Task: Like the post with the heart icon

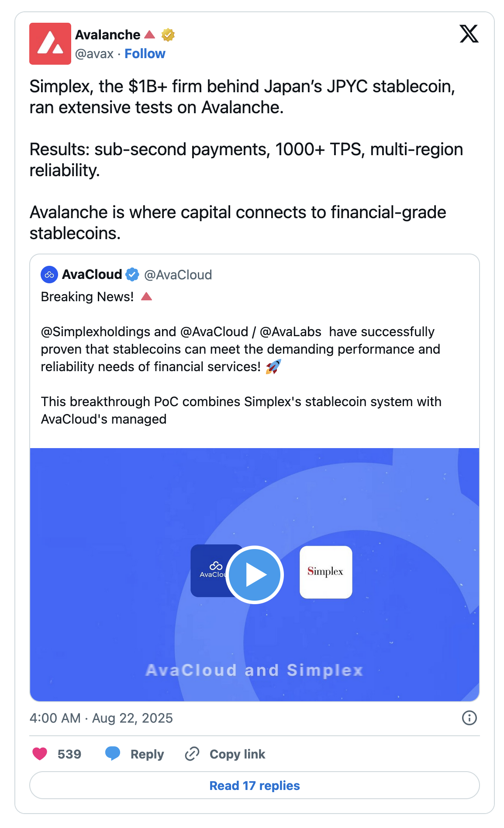Action: pos(40,754)
